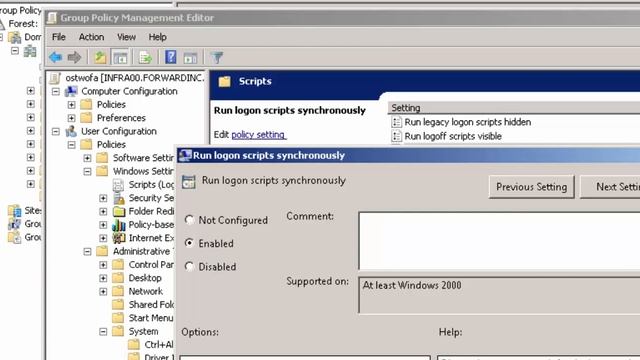This screenshot has width=640, height=360.
Task: Click the Policy-based QoS chart icon
Action: 118,225
